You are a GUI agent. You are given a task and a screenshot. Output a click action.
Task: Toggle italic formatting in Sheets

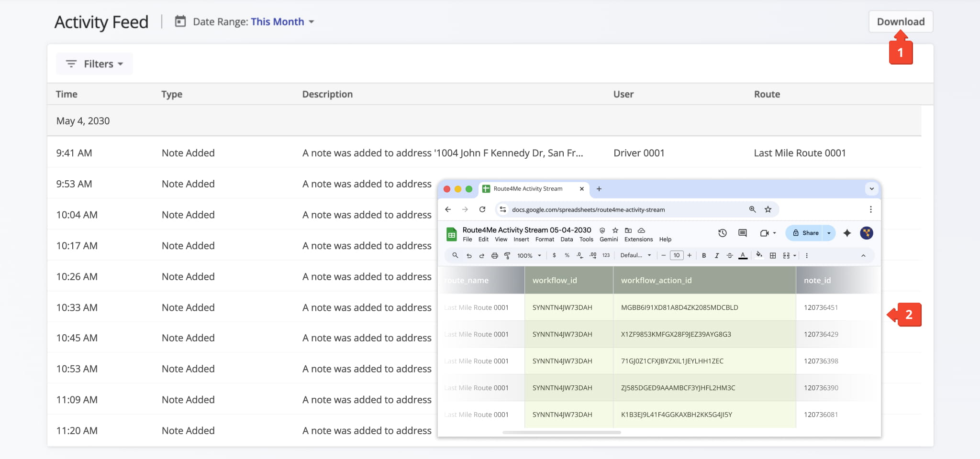click(x=716, y=255)
